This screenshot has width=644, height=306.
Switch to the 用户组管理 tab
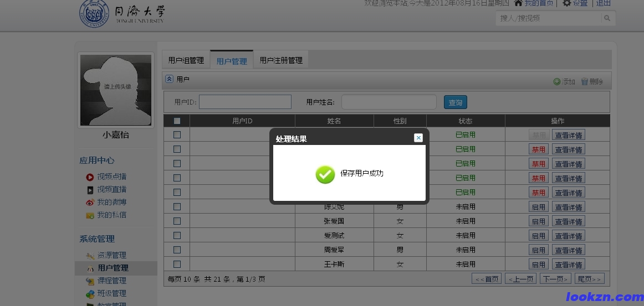tap(186, 60)
